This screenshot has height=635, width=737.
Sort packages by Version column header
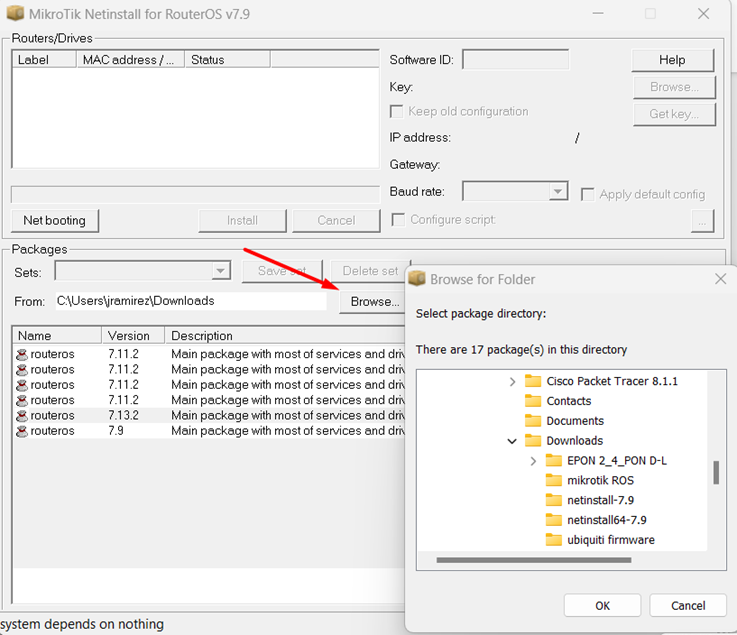point(130,336)
